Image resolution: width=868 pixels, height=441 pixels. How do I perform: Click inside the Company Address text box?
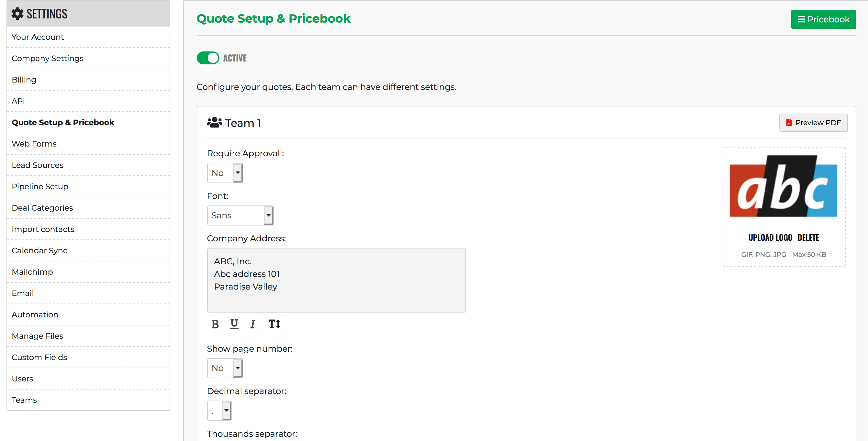[336, 280]
